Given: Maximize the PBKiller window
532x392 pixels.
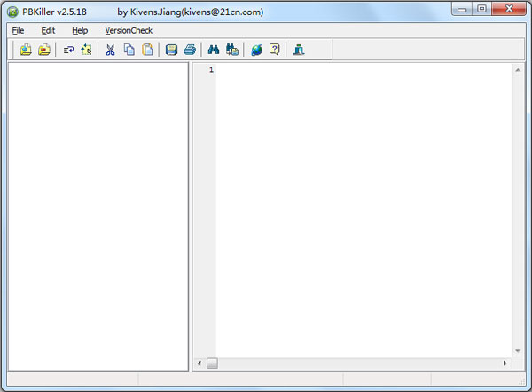Looking at the screenshot, I should tap(481, 9).
